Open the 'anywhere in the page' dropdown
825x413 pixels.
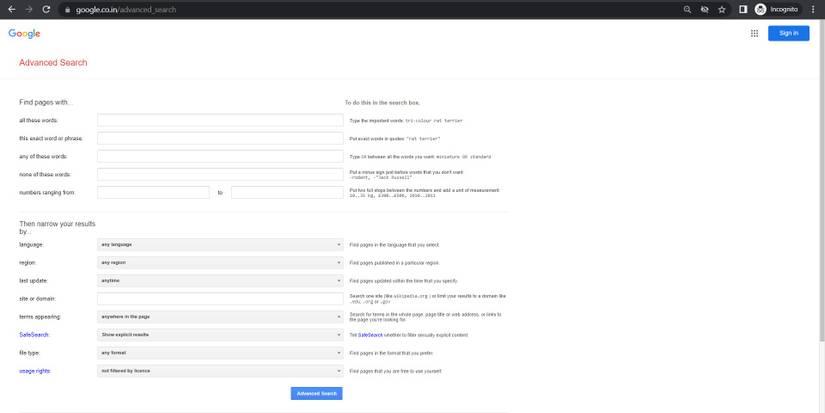click(220, 317)
